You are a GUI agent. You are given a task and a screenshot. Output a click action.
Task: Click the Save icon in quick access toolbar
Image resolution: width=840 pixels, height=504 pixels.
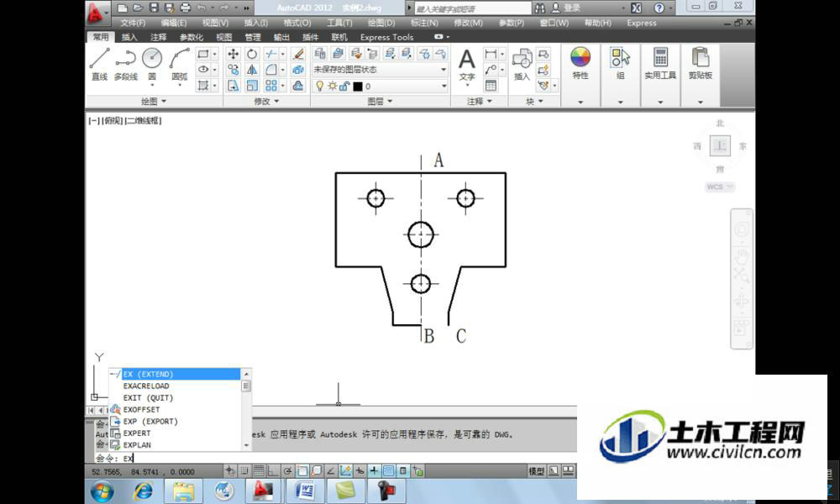pos(154,8)
